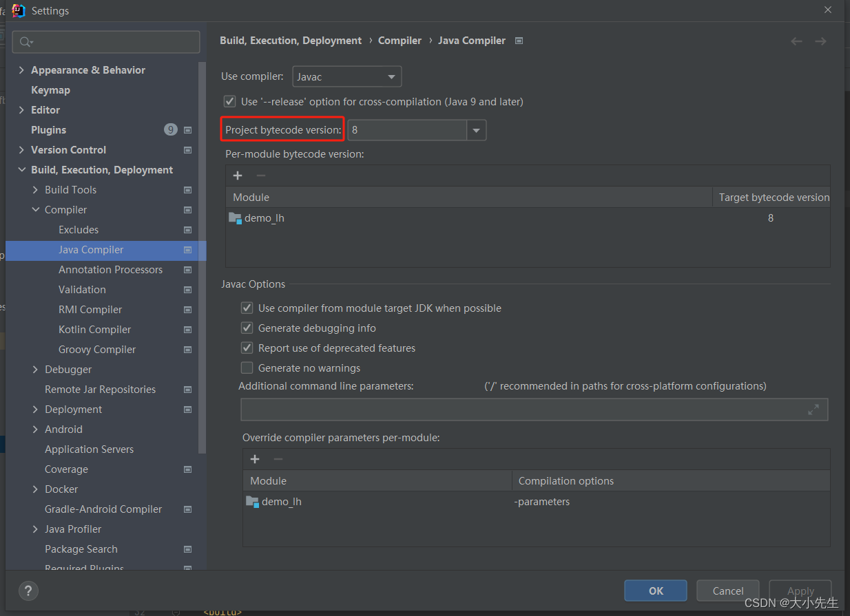Toggle Use compiler from module target JDK
Screen dimensions: 850x616
(247, 308)
